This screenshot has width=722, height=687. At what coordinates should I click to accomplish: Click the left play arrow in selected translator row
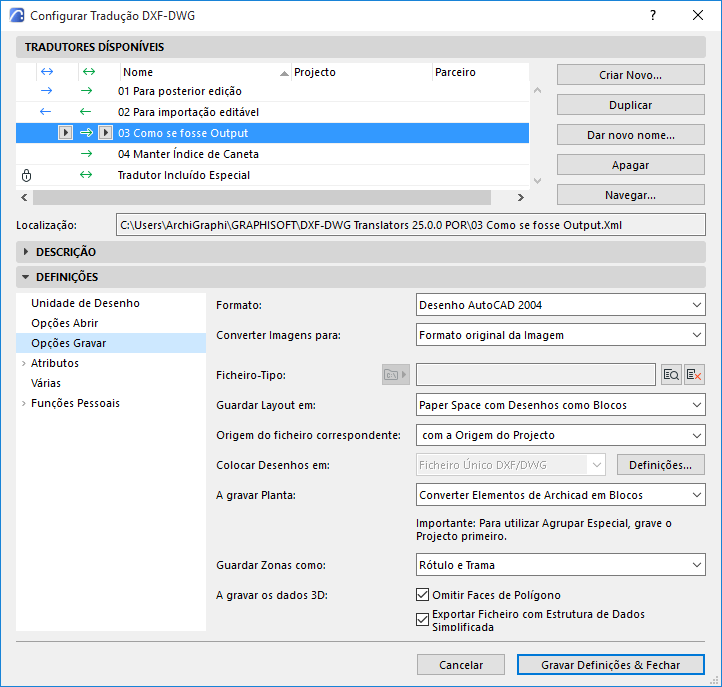[65, 133]
